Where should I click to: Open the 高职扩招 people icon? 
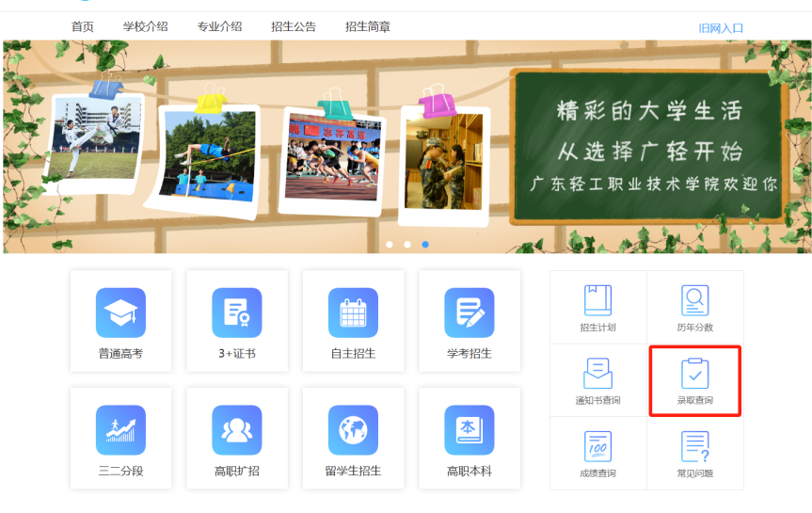coord(237,430)
